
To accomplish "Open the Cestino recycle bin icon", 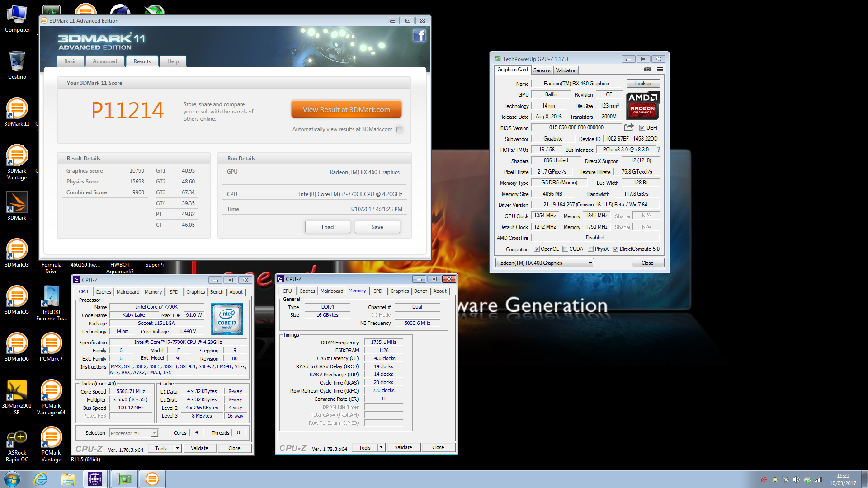I will point(17,66).
